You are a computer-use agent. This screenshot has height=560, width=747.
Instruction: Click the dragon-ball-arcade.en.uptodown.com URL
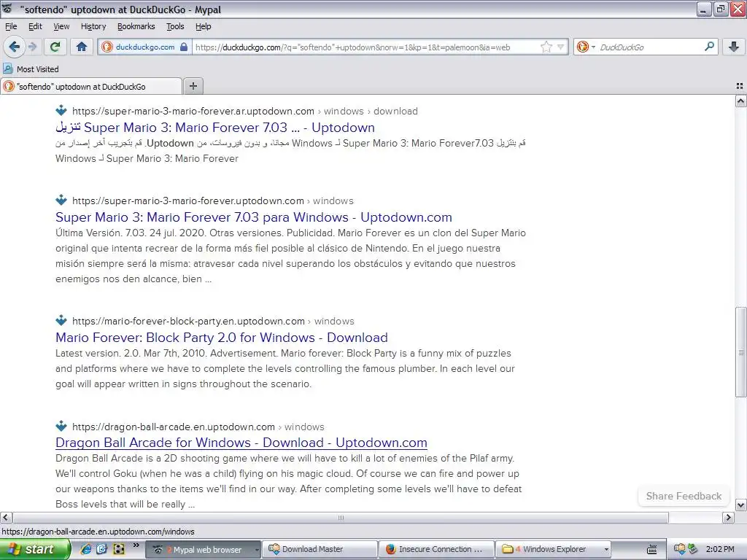174,427
